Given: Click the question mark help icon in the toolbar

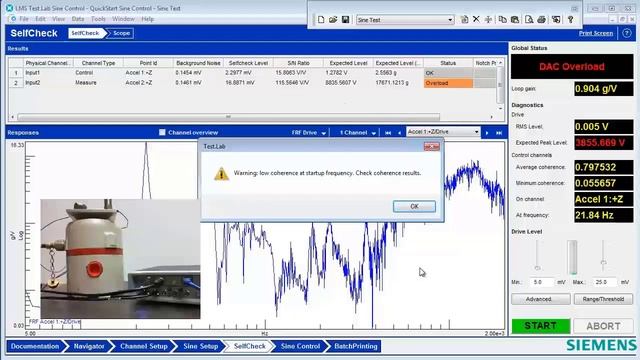Looking at the screenshot, I should click(x=571, y=20).
